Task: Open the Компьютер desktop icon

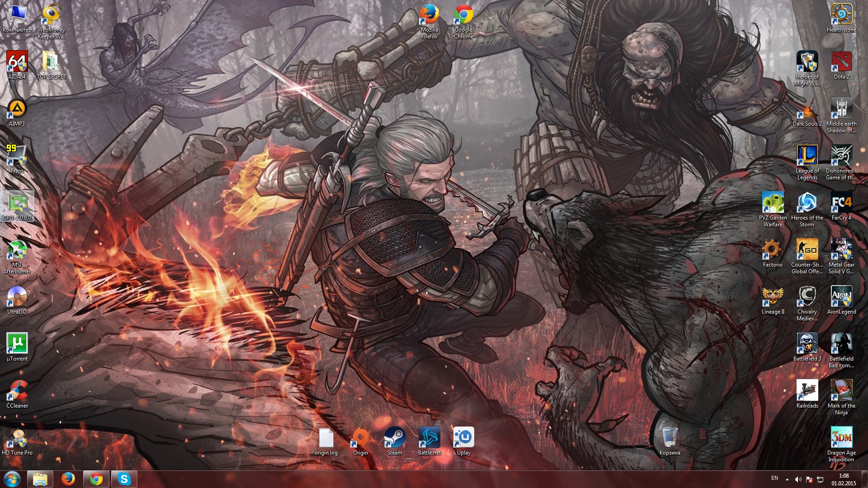Action: point(17,19)
